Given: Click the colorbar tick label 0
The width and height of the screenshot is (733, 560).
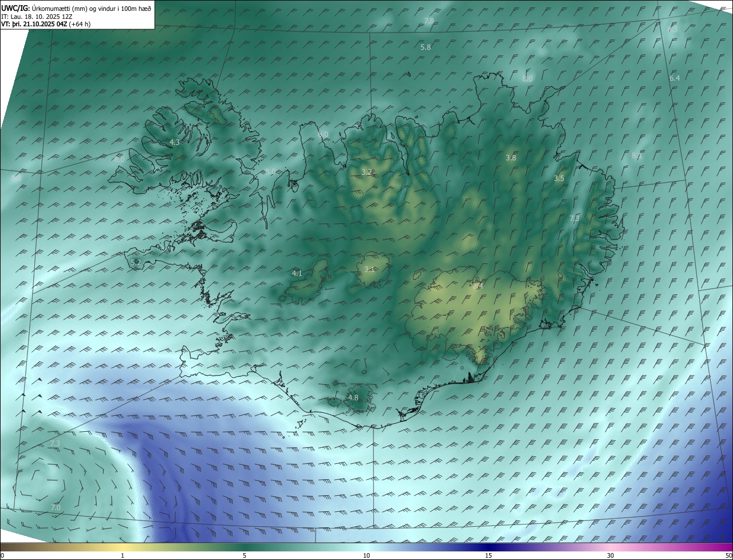Looking at the screenshot, I should pos(2,555).
